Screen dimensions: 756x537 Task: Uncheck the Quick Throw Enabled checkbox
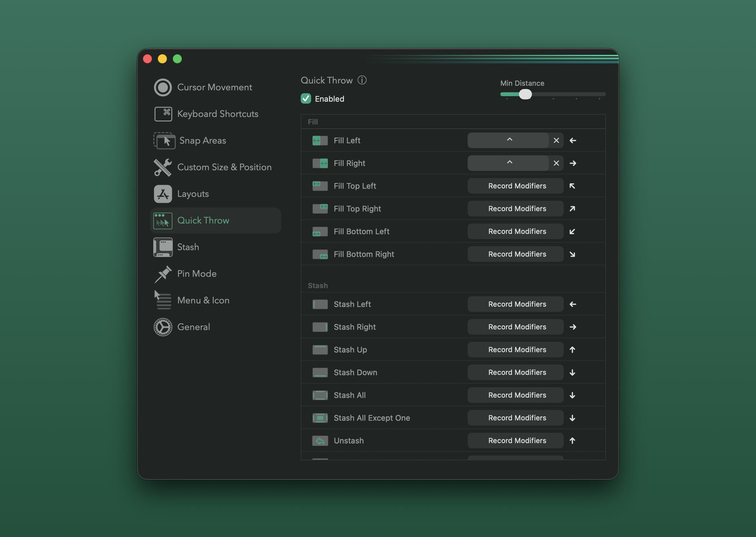[306, 98]
